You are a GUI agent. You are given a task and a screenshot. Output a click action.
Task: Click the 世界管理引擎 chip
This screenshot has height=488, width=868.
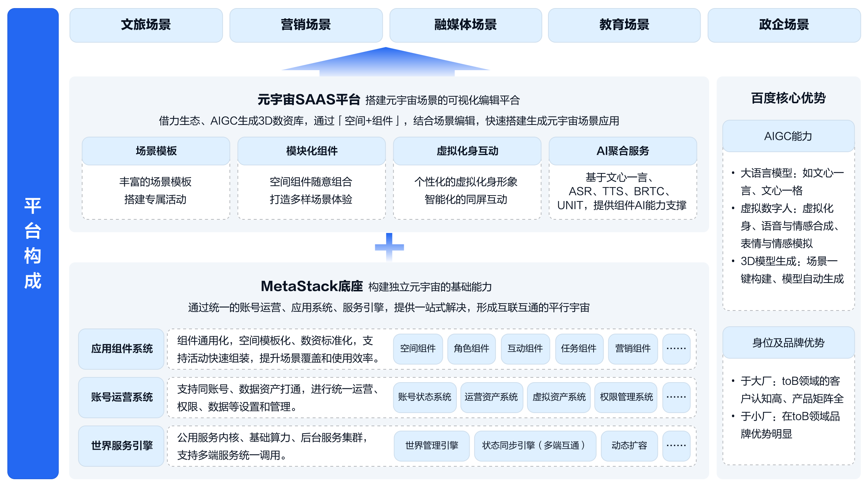click(432, 446)
